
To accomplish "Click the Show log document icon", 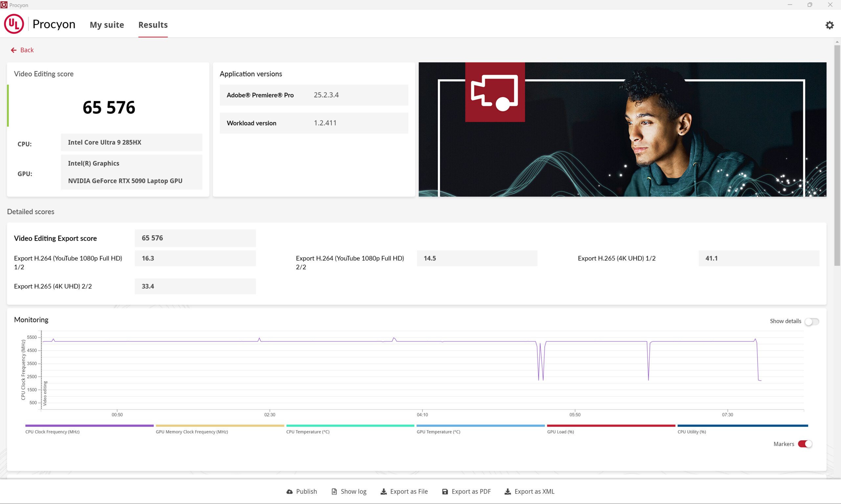I will pyautogui.click(x=334, y=492).
